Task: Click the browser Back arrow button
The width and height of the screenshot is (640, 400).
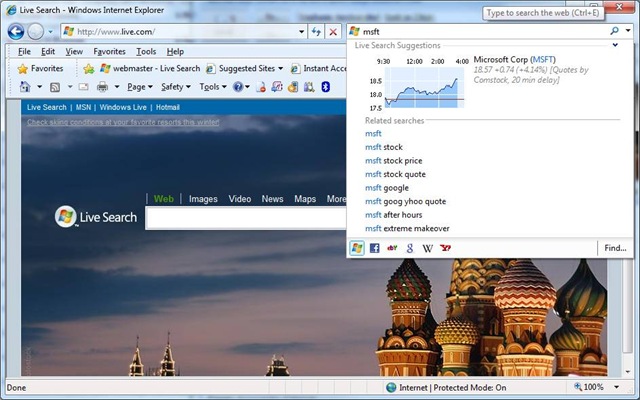Action: [x=16, y=31]
